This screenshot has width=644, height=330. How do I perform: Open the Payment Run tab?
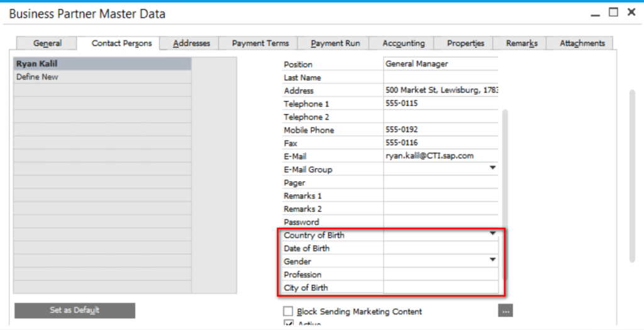(x=335, y=43)
